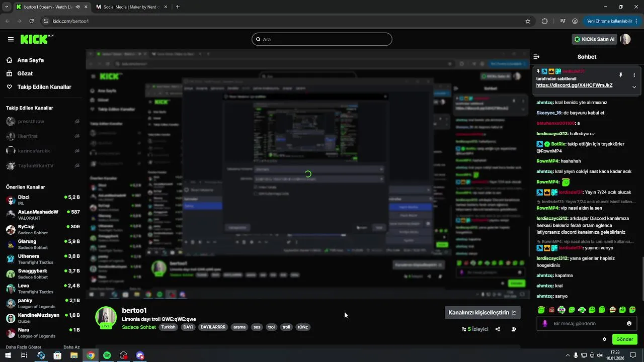Screen dimensions: 644x362
Task: Search in the Ara field
Action: (322, 39)
